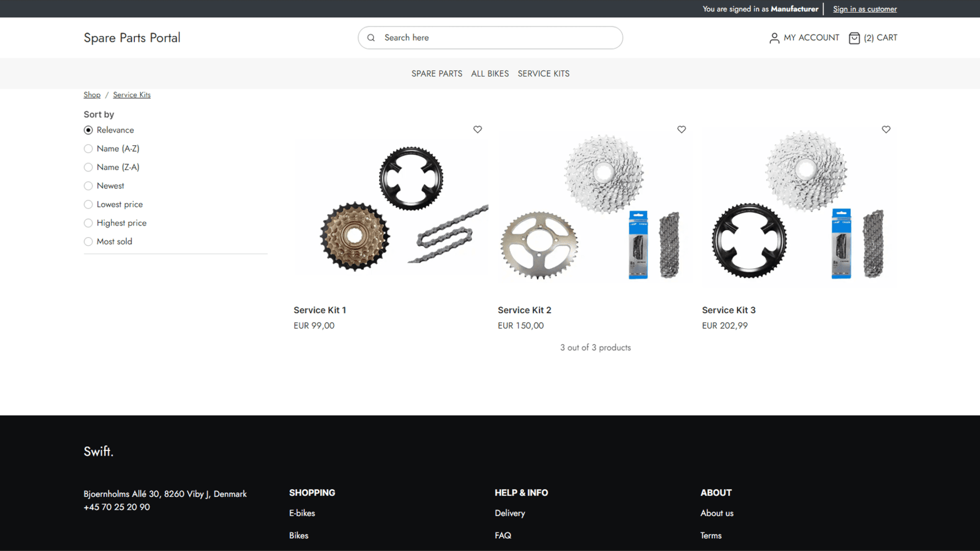The image size is (980, 551).
Task: Open the SPARE PARTS navigation menu
Action: [x=436, y=73]
